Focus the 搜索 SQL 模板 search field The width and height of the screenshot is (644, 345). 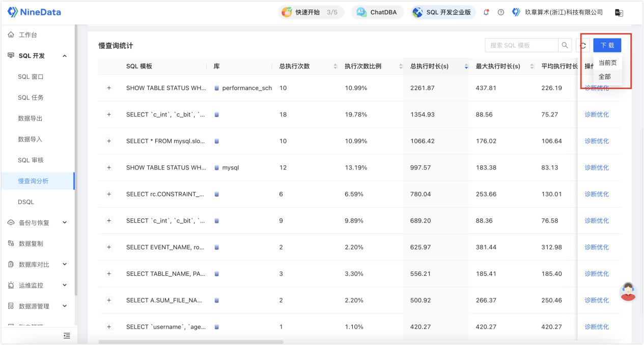(521, 45)
